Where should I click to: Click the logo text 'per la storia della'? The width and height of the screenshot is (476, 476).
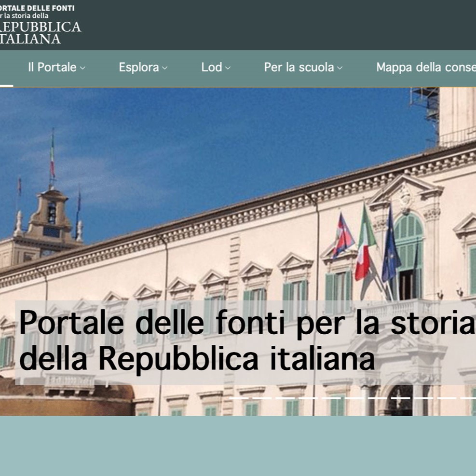pos(24,15)
